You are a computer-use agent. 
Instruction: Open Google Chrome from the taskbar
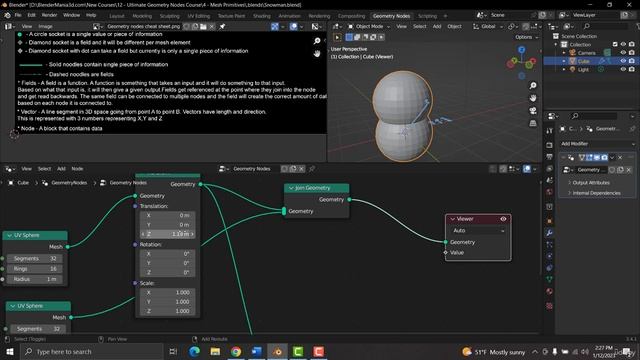click(x=236, y=351)
